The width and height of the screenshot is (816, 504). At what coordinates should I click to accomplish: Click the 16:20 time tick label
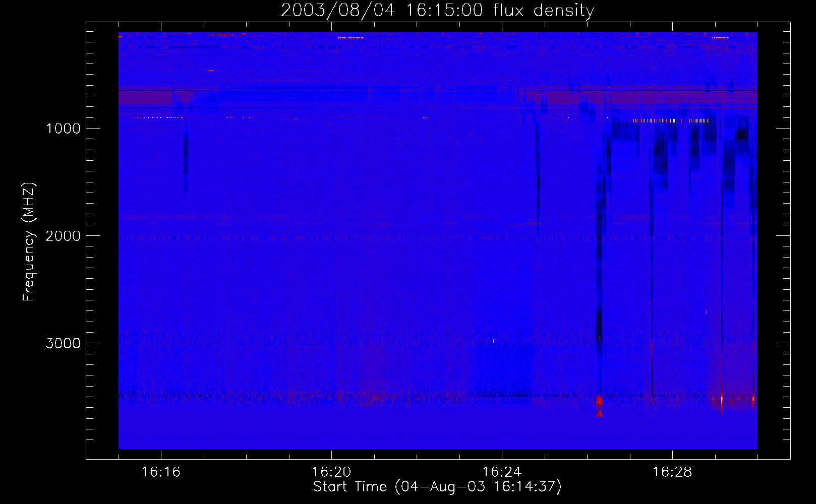point(331,472)
